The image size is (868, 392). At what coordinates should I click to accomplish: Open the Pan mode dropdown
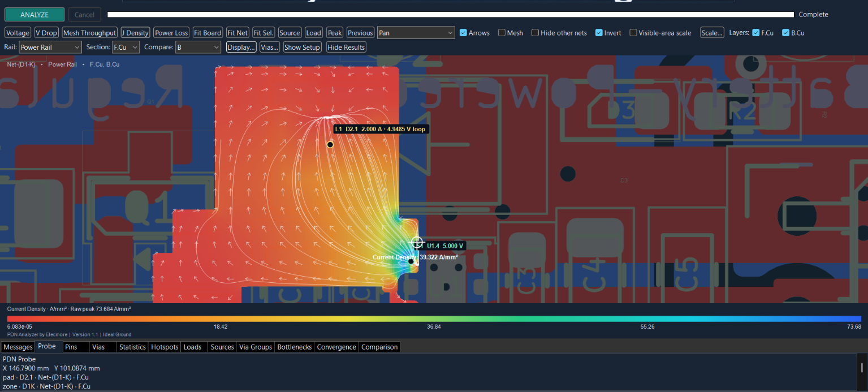416,33
